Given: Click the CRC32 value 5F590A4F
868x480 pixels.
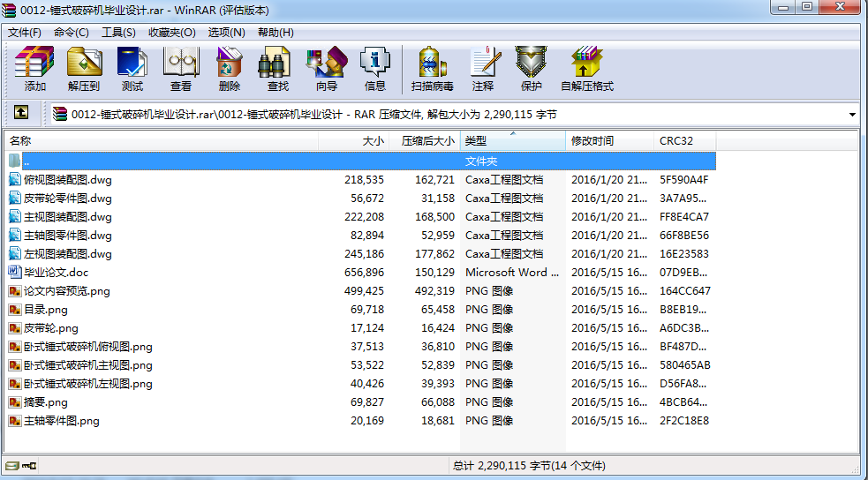Looking at the screenshot, I should click(684, 180).
